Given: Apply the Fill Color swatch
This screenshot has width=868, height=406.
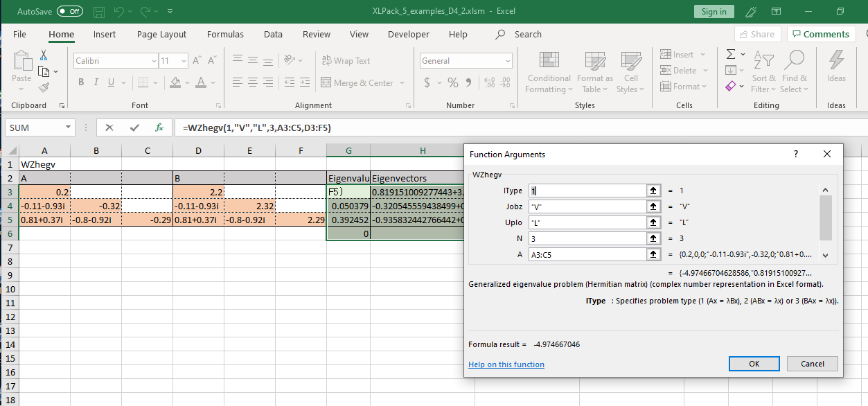Looking at the screenshot, I should (x=175, y=82).
